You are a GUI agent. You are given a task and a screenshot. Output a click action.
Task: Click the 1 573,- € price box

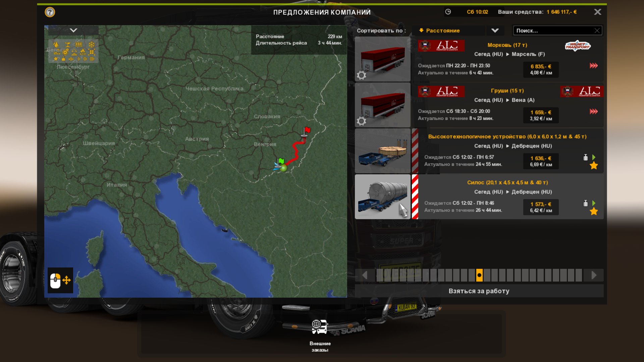541,207
